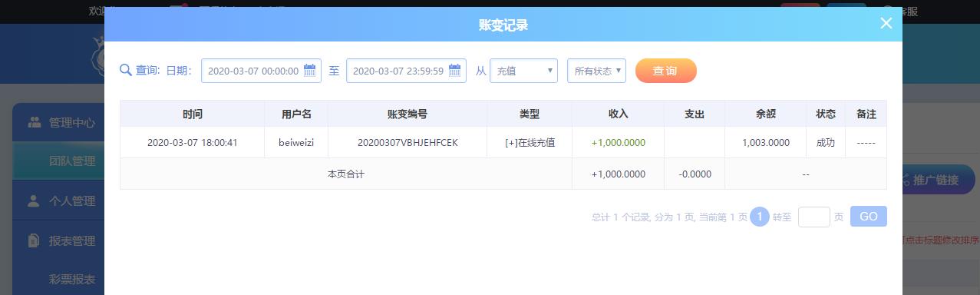Screen dimensions: 980x295
Task: Open 团队管理 in the sidebar
Action: (x=72, y=161)
